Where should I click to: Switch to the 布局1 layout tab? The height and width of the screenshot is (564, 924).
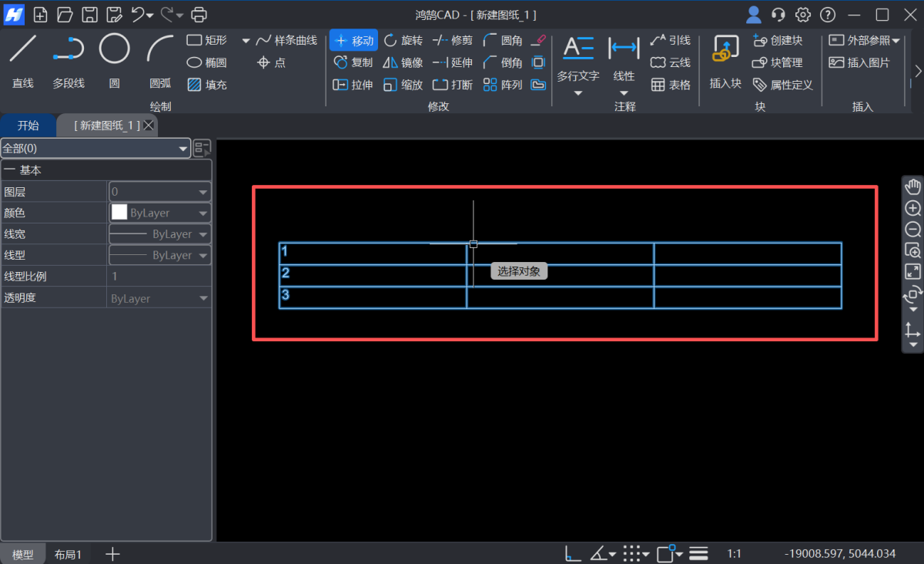68,553
